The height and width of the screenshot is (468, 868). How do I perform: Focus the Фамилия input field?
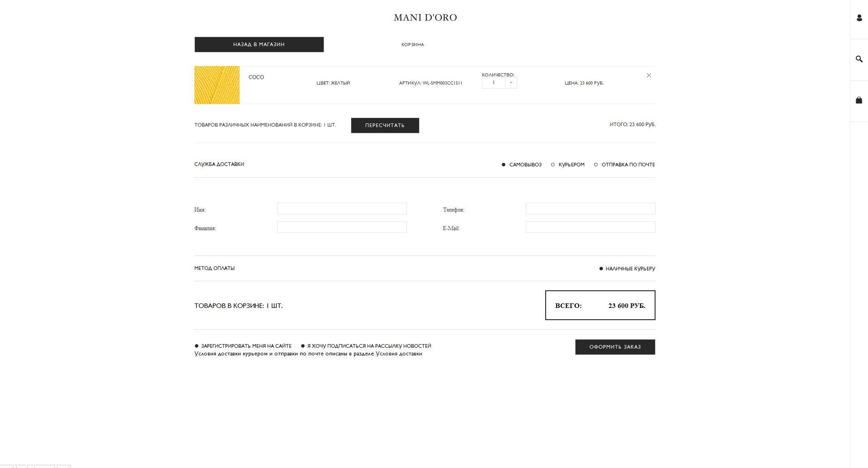(x=342, y=227)
